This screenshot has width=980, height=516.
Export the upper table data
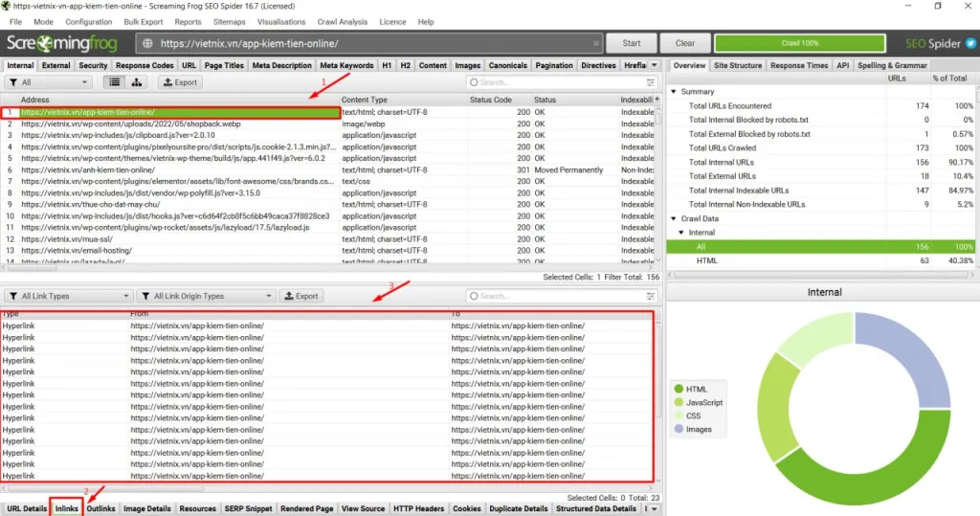click(x=180, y=82)
